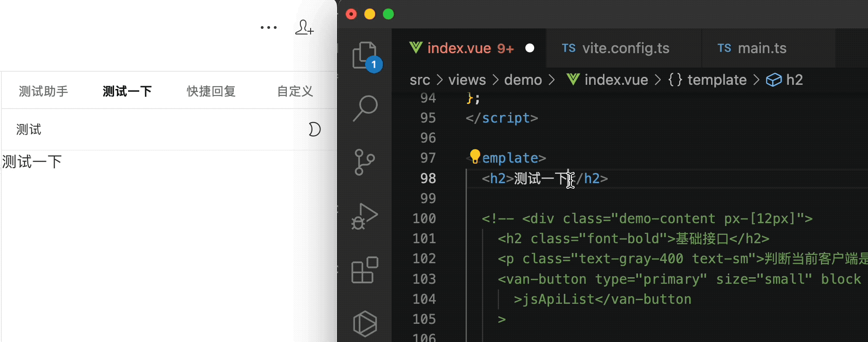Image resolution: width=868 pixels, height=342 pixels.
Task: Switch to the 自定义 tab
Action: coord(295,91)
